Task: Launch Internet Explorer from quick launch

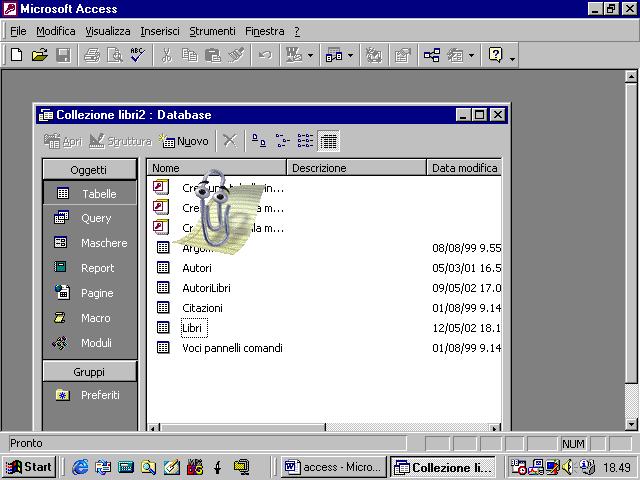Action: pyautogui.click(x=80, y=467)
